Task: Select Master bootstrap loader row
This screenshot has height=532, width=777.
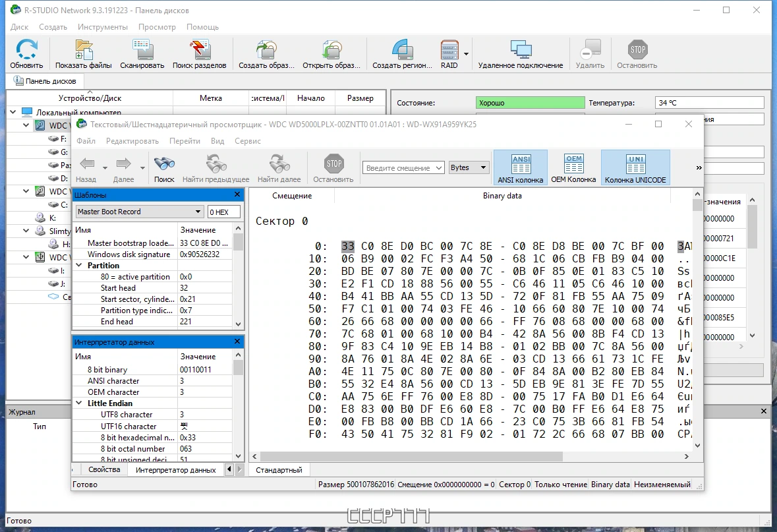Action: tap(152, 243)
